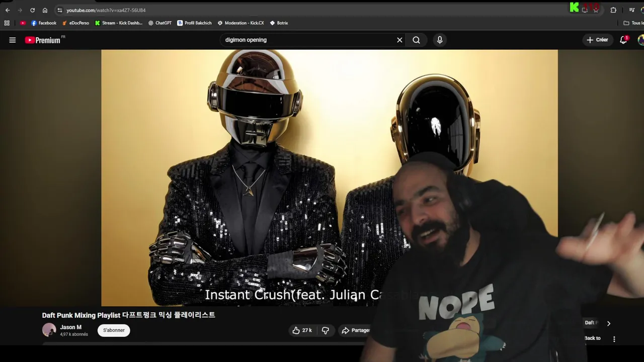Go back to the previous browser page

pyautogui.click(x=8, y=10)
